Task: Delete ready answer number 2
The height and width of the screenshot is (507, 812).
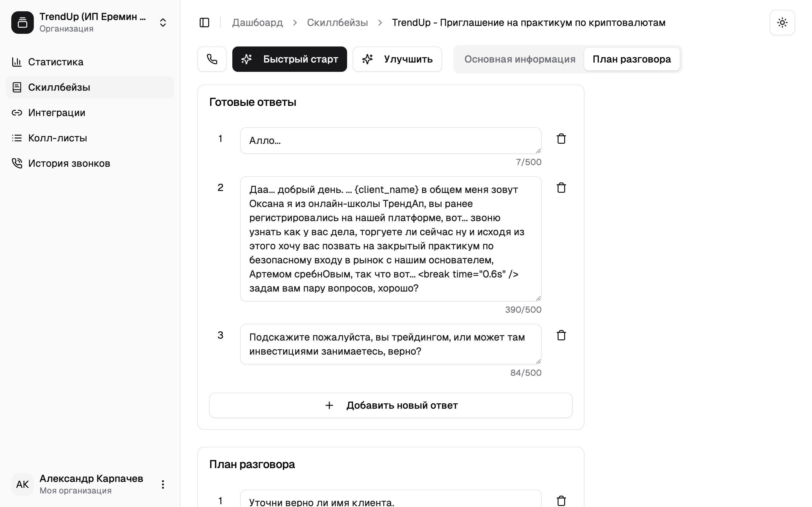Action: 561,188
